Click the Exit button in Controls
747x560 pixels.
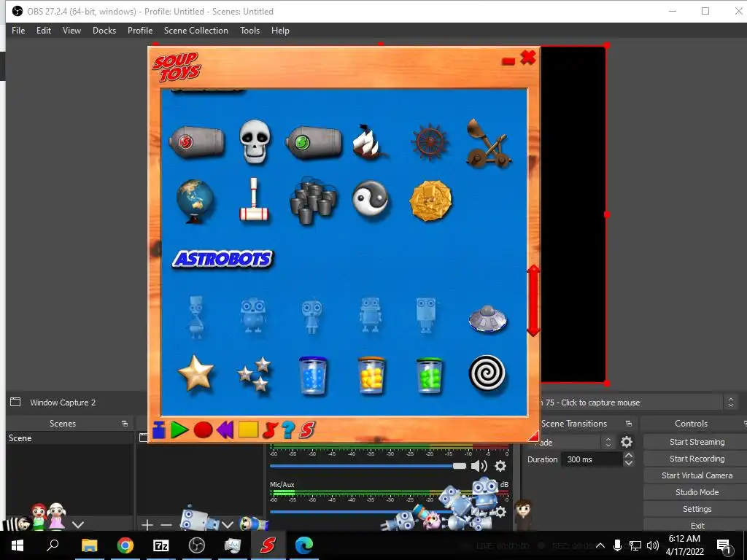tap(697, 525)
